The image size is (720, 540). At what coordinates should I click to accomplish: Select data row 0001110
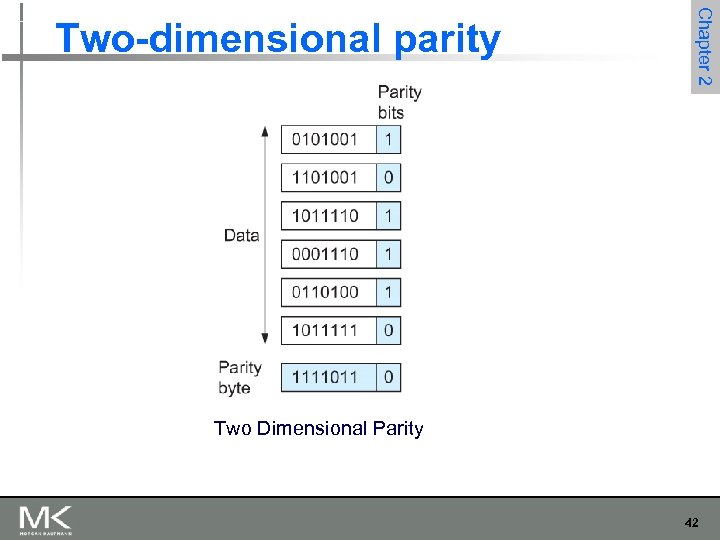(329, 254)
